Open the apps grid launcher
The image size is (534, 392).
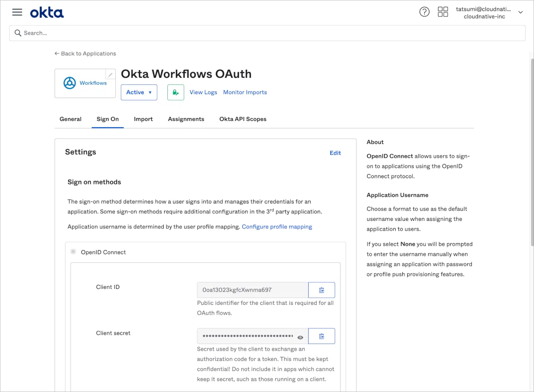(443, 12)
